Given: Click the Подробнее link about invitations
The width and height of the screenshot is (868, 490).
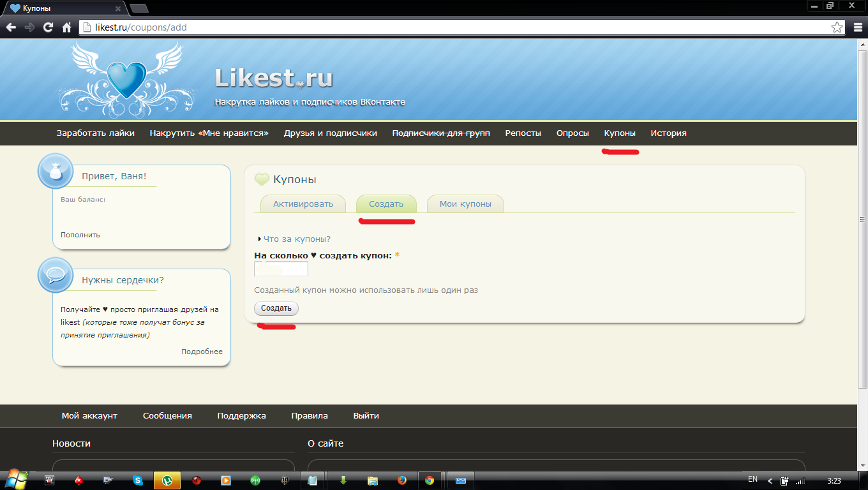Looking at the screenshot, I should 202,352.
